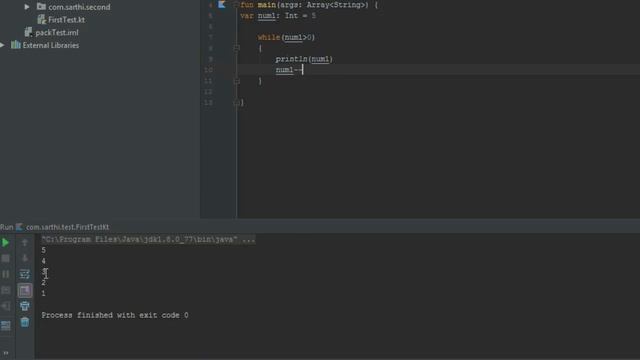Click the down-arrow stack trace icon
Image resolution: width=640 pixels, height=360 pixels.
coord(24,258)
